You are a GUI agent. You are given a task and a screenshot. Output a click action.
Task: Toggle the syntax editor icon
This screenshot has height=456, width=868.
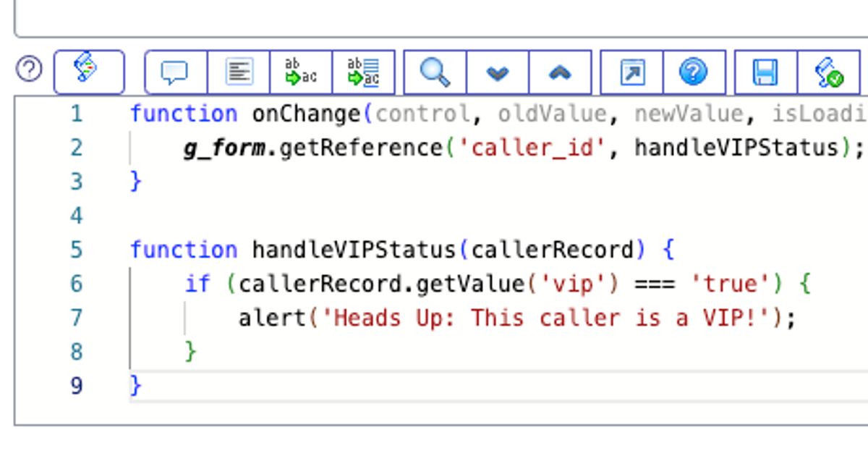(89, 72)
